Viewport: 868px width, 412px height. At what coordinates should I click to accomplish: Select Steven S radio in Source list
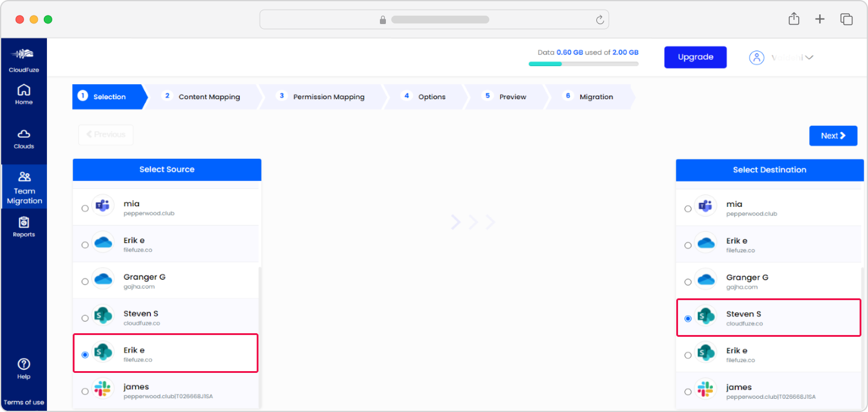[85, 318]
